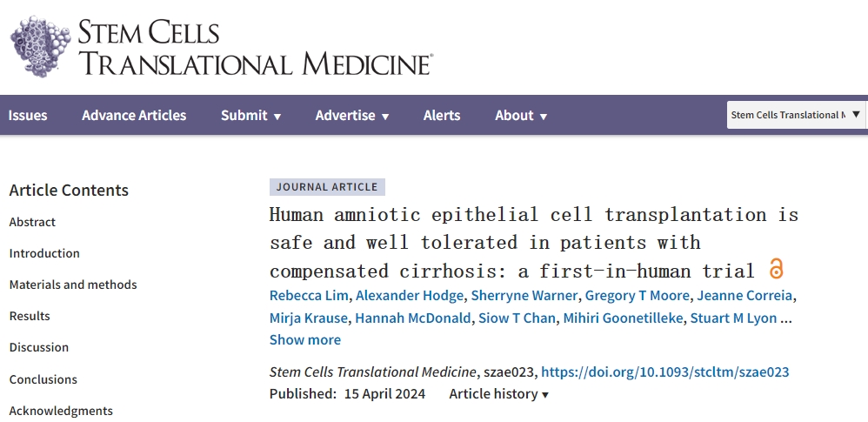Open the Alerts page
868x422 pixels.
coord(442,115)
